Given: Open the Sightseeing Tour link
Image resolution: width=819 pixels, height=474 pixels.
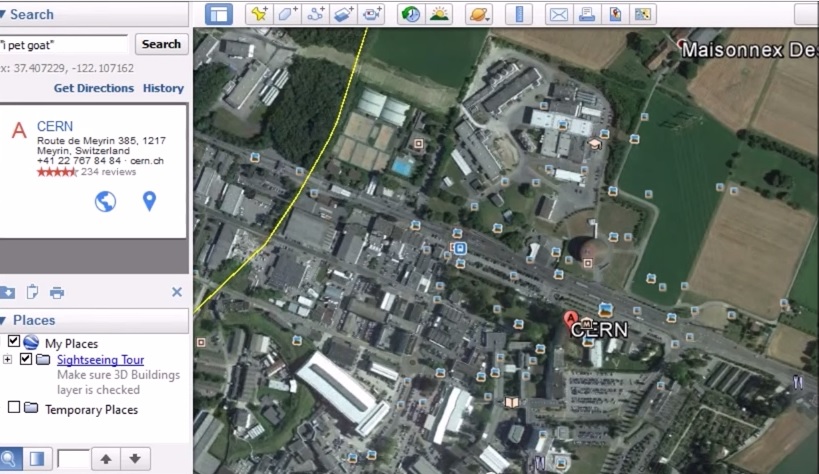Looking at the screenshot, I should 100,360.
